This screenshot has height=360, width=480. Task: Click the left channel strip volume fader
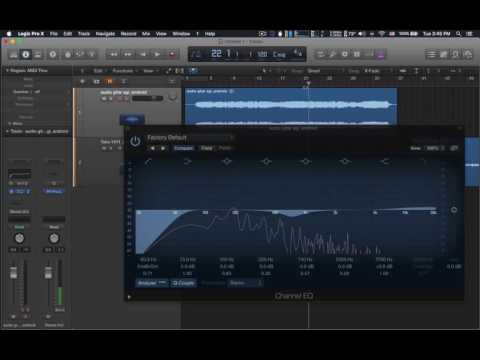(13, 272)
